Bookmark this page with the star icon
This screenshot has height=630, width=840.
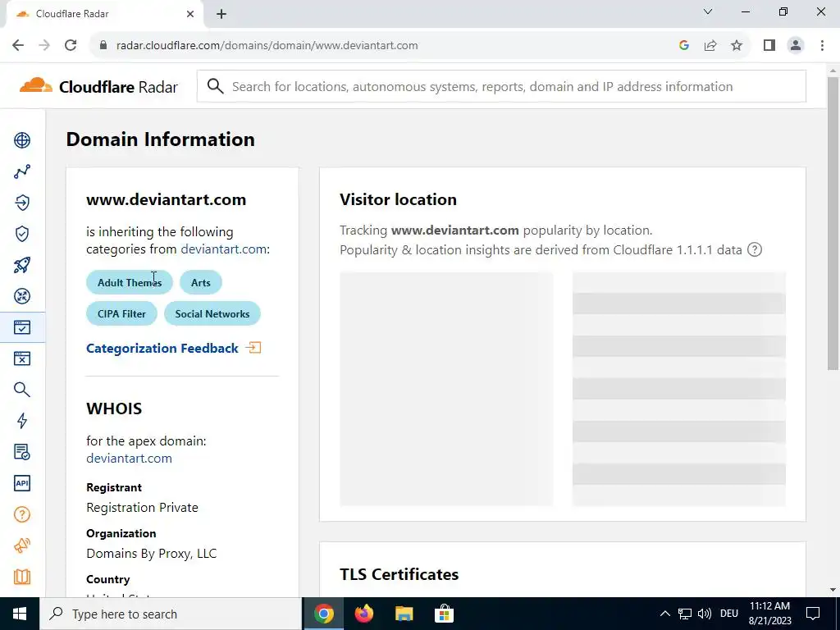737,46
